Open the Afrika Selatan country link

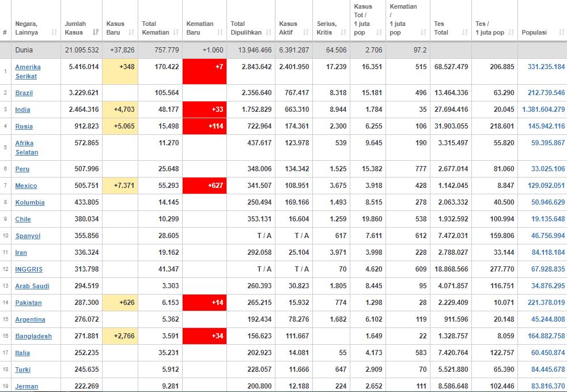tap(27, 148)
